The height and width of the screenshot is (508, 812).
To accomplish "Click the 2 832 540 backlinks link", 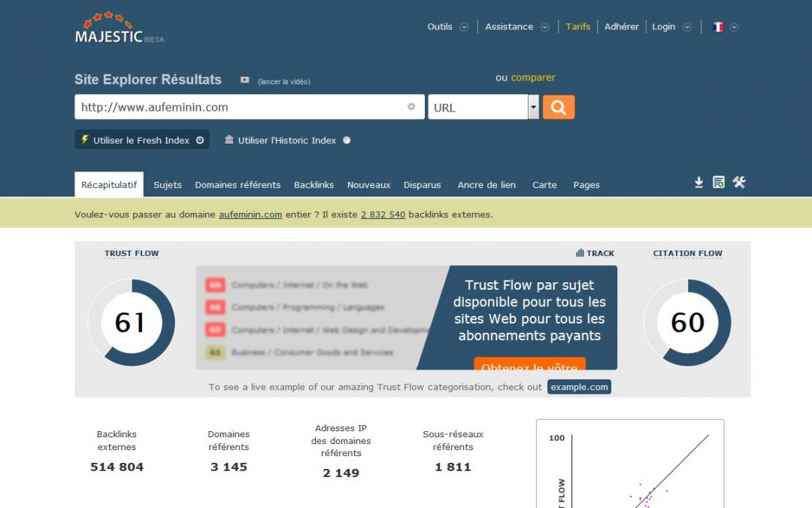I will [x=383, y=214].
